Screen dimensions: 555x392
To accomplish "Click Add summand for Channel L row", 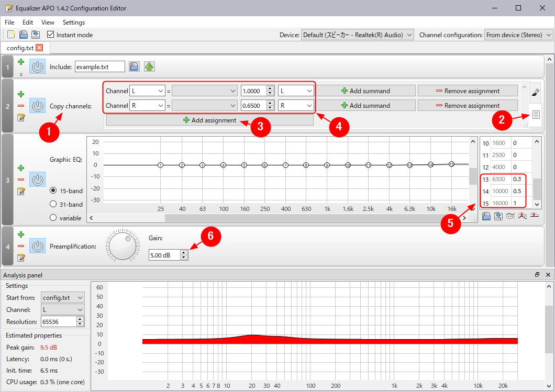I will (x=365, y=91).
